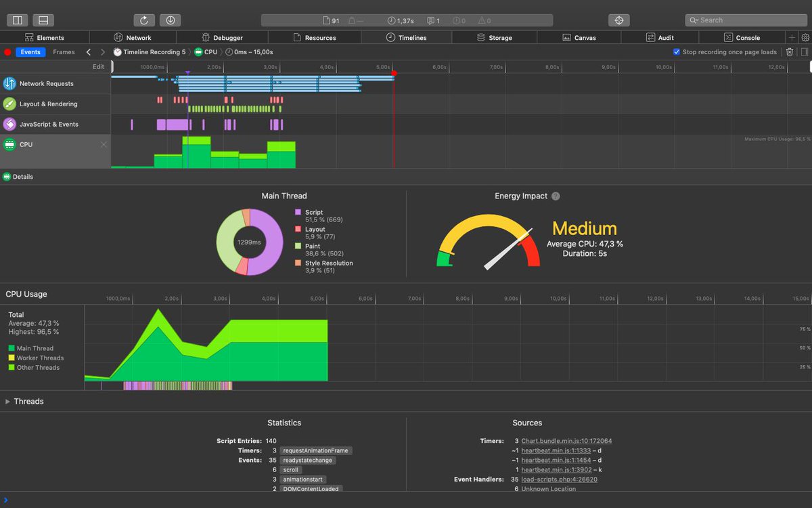Image resolution: width=812 pixels, height=508 pixels.
Task: Open Timeline Recording 5 breadcrumb
Action: click(149, 52)
